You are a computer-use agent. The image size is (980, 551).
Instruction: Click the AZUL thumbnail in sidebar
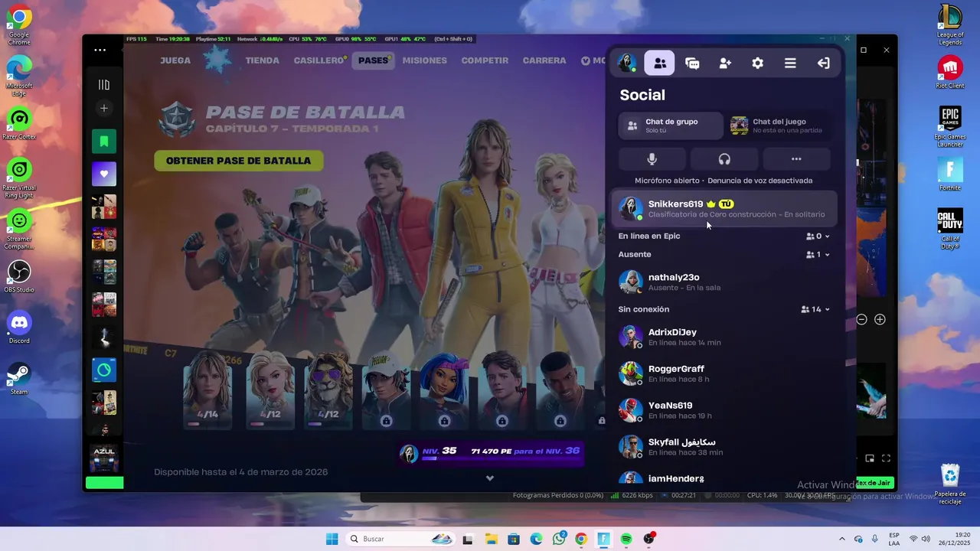click(x=104, y=457)
